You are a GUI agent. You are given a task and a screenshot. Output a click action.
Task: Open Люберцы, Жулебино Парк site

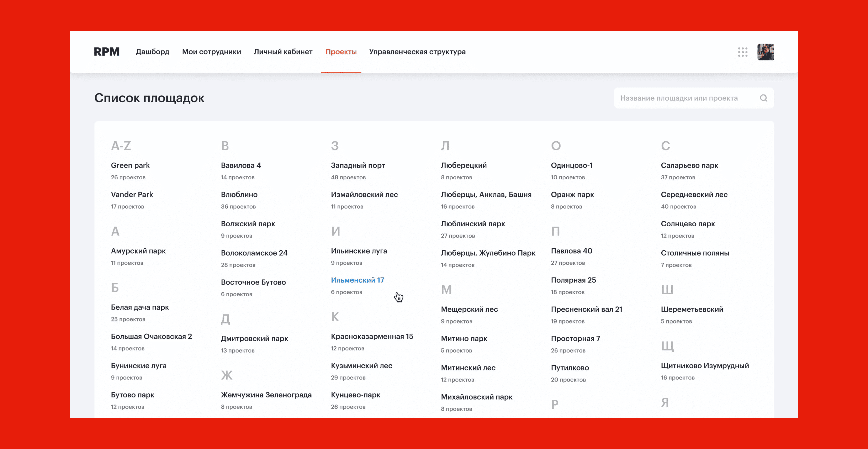488,253
